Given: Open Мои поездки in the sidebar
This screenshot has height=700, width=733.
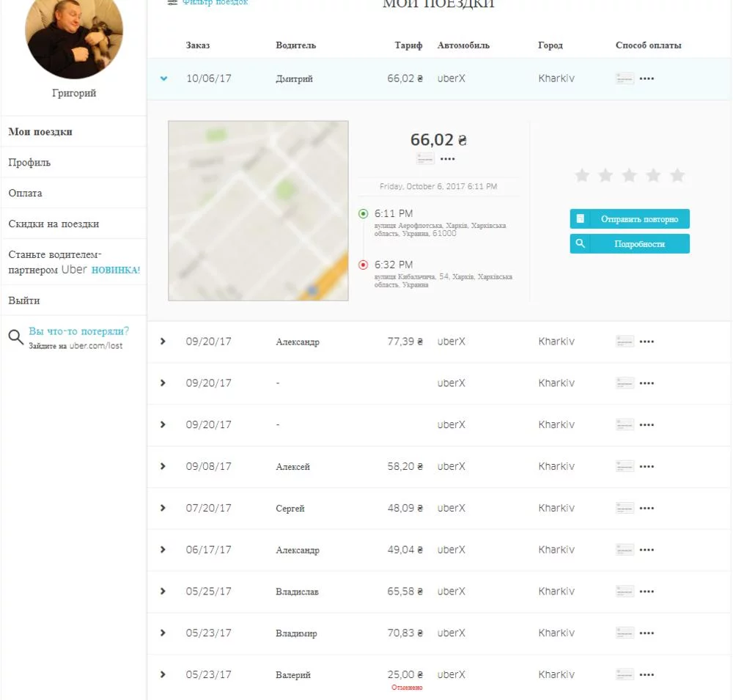Looking at the screenshot, I should [40, 132].
